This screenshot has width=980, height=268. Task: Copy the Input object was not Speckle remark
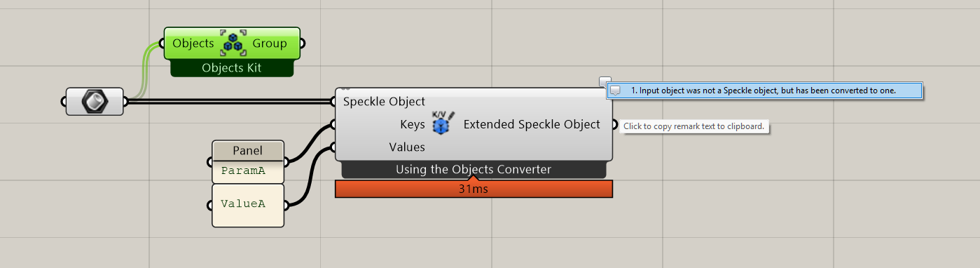[x=764, y=91]
